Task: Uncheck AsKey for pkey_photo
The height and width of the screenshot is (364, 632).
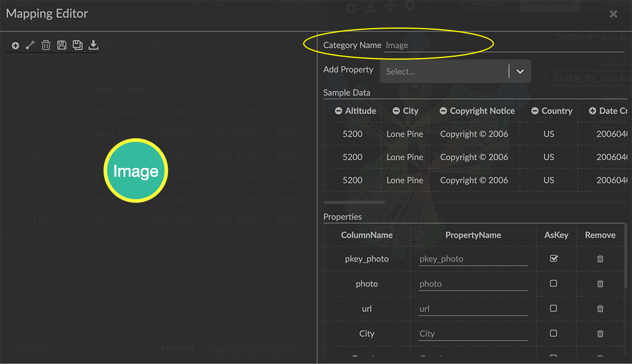Action: click(x=554, y=258)
